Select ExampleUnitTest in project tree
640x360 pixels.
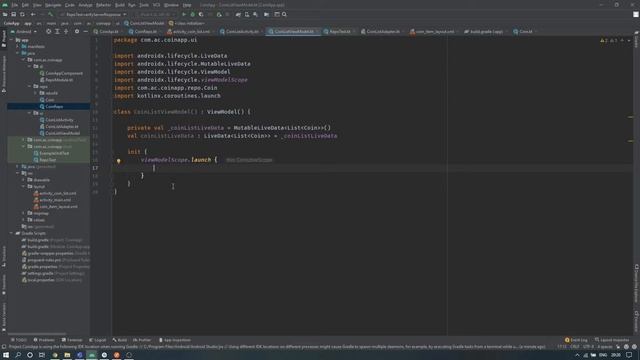pos(54,153)
